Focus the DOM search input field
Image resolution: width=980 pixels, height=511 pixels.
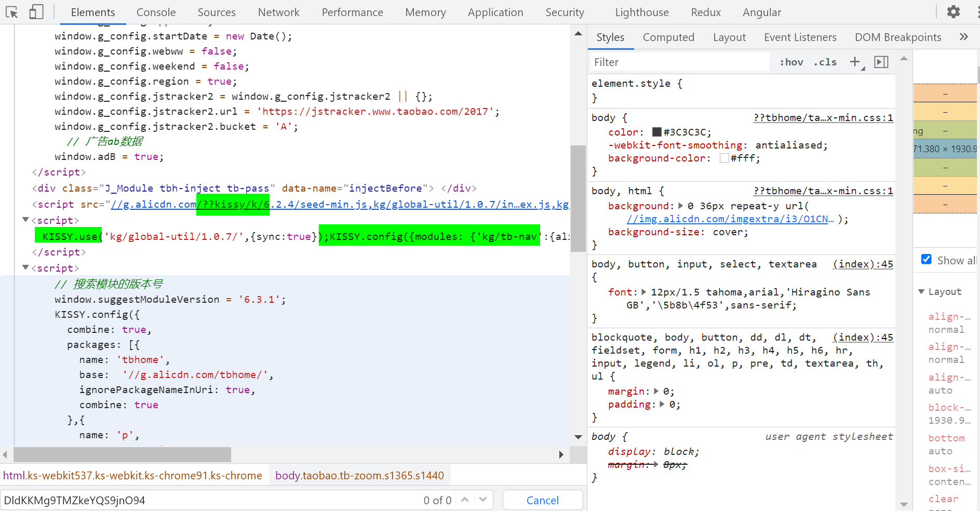210,500
